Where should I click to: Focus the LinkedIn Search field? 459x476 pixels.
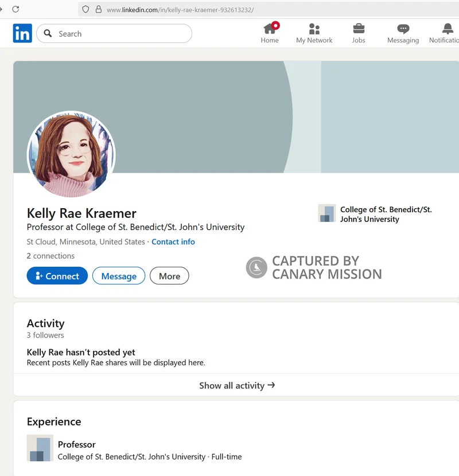coord(114,33)
